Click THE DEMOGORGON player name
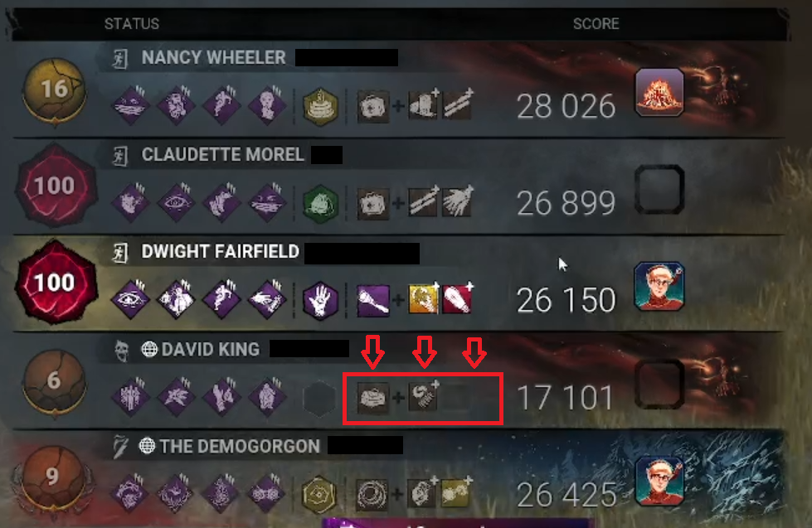This screenshot has height=528, width=812. (x=240, y=446)
